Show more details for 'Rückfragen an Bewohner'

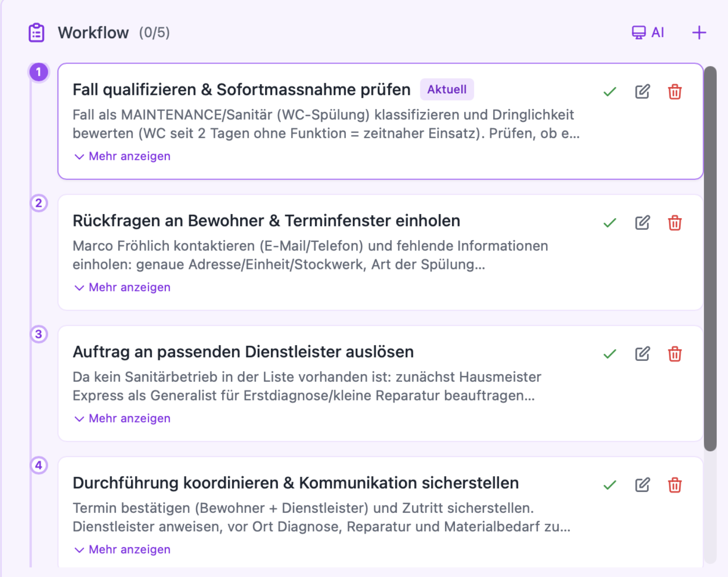tap(121, 287)
